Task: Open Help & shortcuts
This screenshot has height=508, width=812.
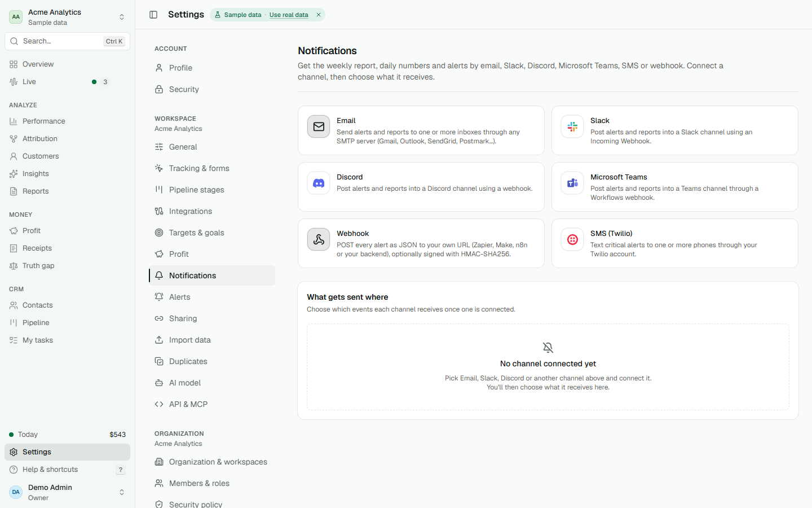Action: pos(67,470)
